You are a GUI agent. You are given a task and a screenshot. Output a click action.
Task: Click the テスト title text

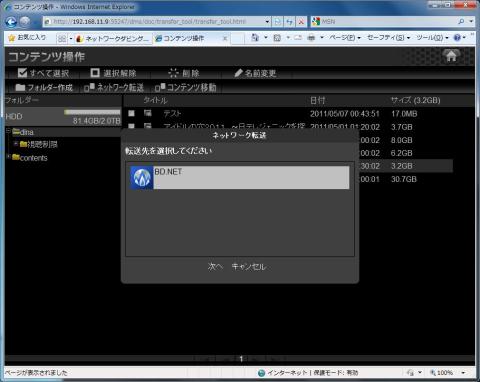172,113
